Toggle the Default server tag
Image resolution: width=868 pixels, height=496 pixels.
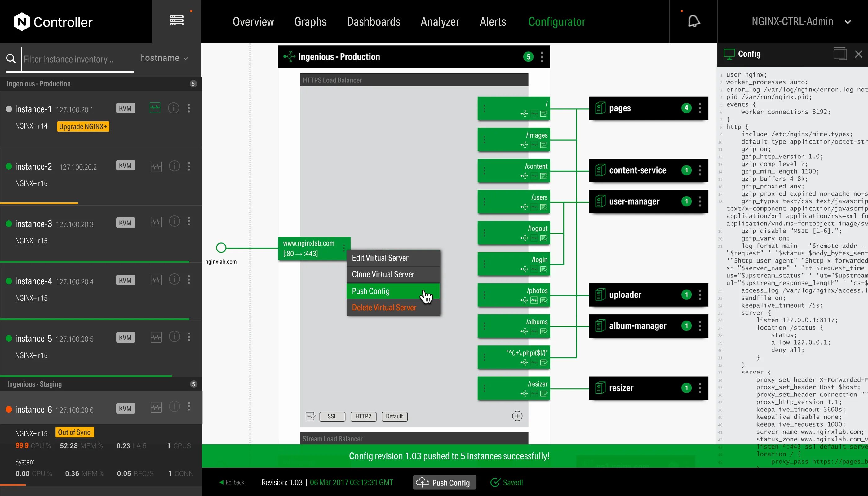click(394, 416)
